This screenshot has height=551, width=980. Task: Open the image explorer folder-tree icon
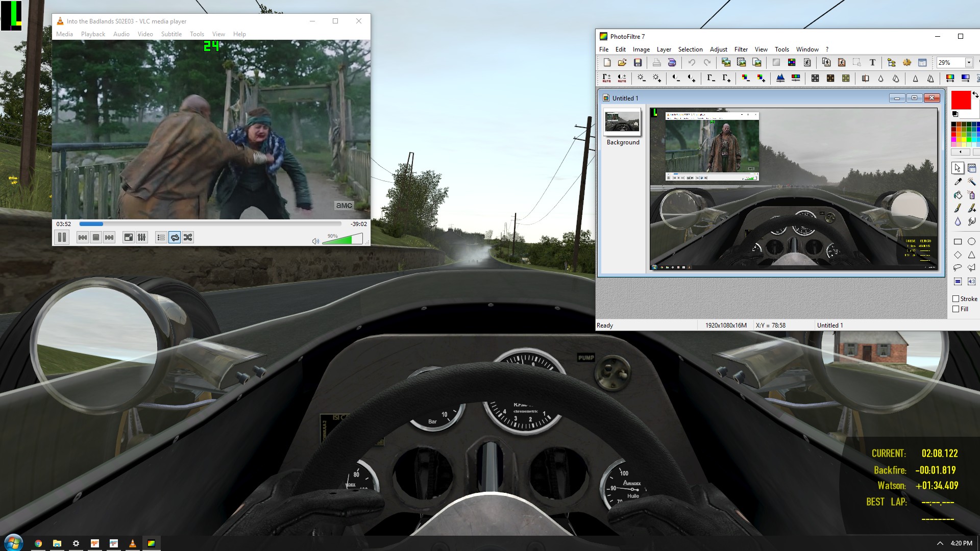click(892, 62)
